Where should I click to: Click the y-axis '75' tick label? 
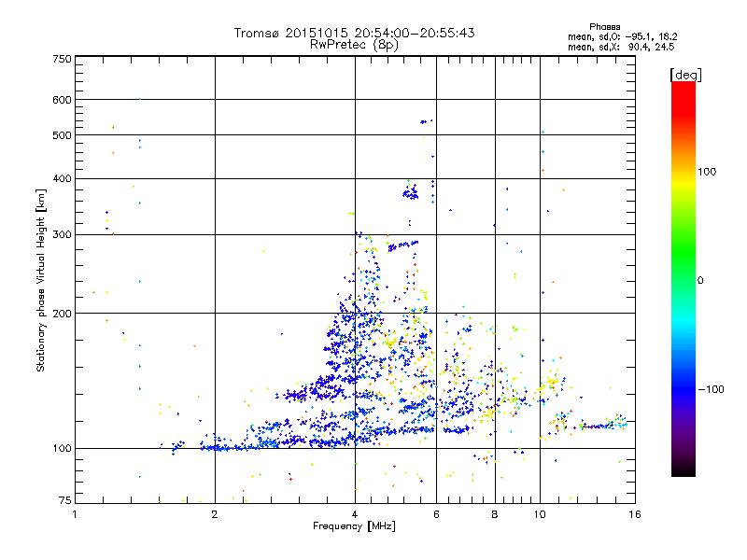[x=65, y=500]
